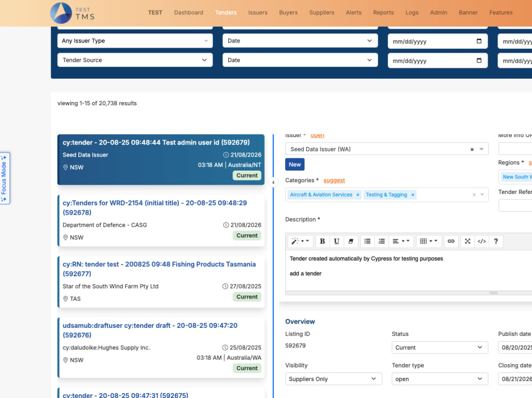Open the first Date dropdown

coord(300,41)
